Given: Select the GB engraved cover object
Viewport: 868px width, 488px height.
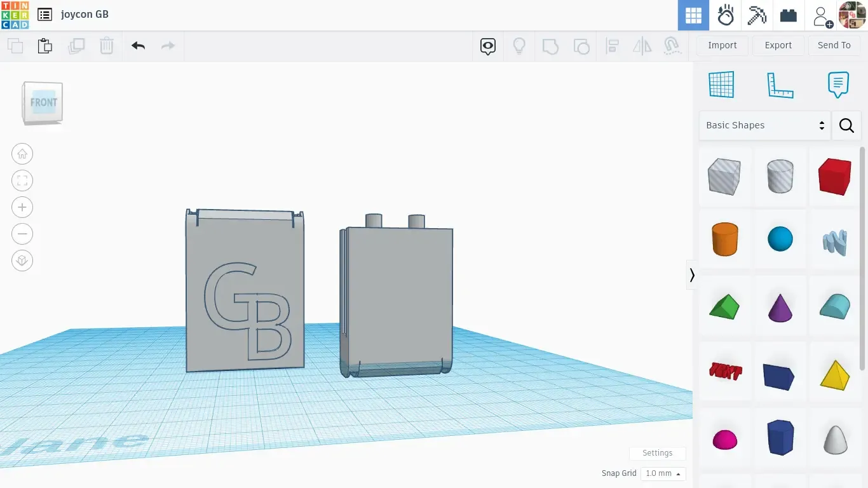Looking at the screenshot, I should click(x=245, y=290).
